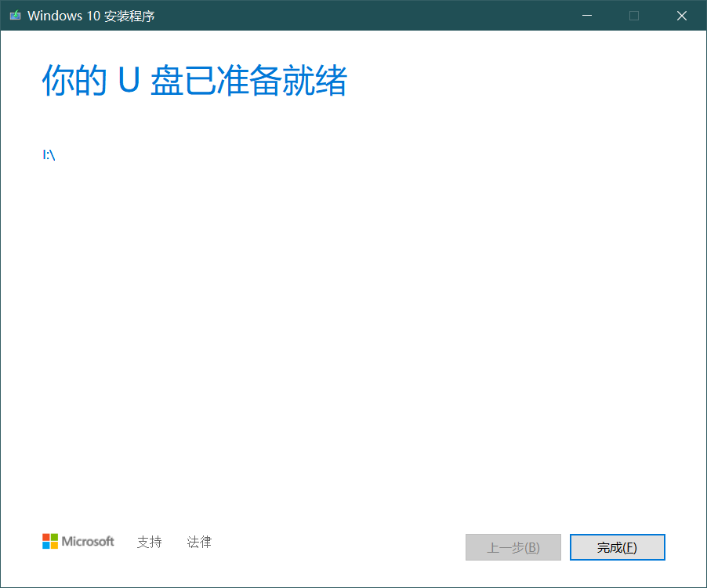This screenshot has height=588, width=707.
Task: Close the Windows 10 安装程序 window
Action: tap(682, 16)
